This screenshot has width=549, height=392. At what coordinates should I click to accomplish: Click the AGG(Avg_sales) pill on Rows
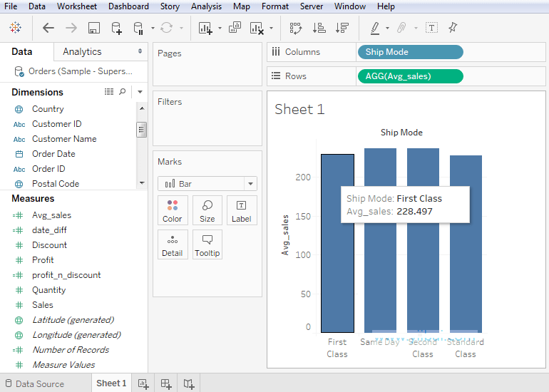pos(411,76)
